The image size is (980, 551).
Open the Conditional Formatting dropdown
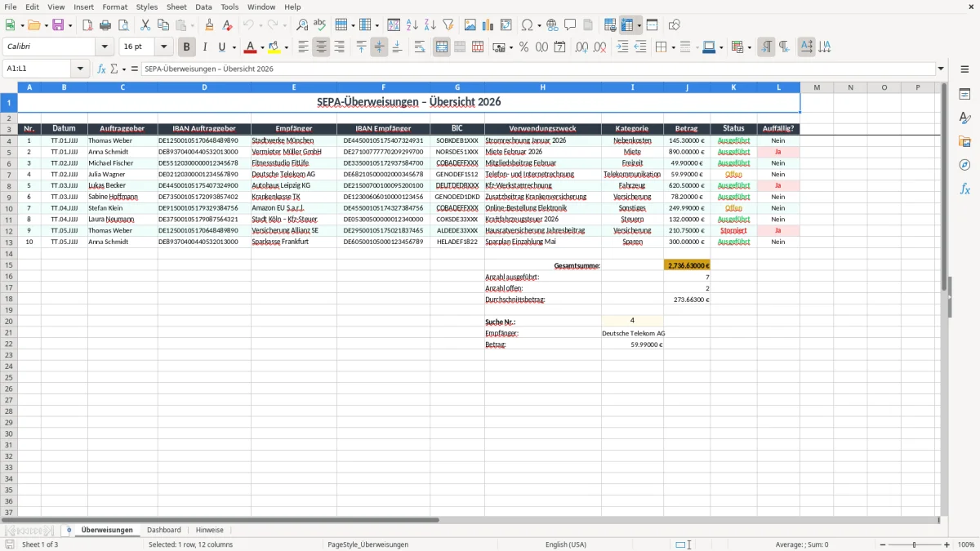tap(750, 47)
